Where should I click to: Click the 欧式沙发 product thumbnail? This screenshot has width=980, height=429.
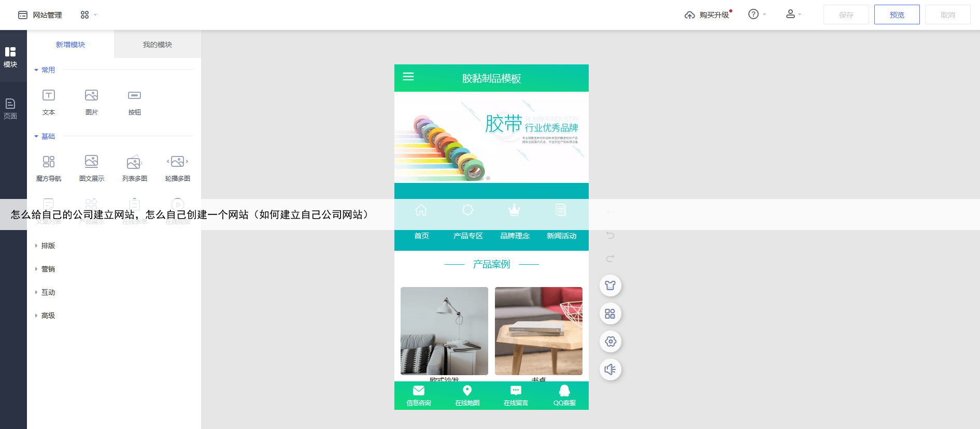pyautogui.click(x=444, y=331)
